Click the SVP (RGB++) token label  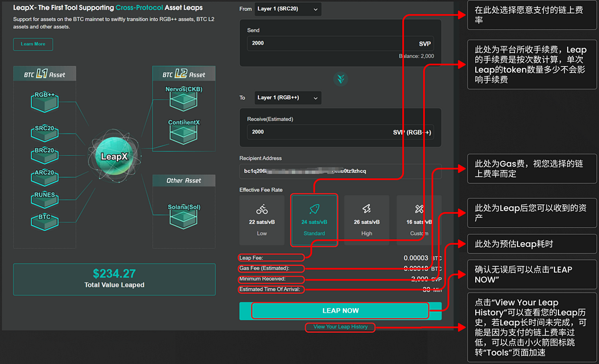coord(412,132)
